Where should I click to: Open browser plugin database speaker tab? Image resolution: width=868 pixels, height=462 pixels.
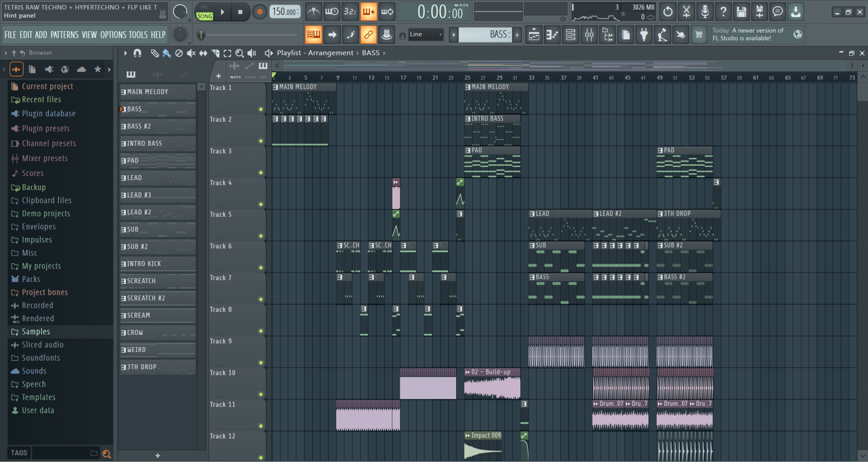point(49,69)
